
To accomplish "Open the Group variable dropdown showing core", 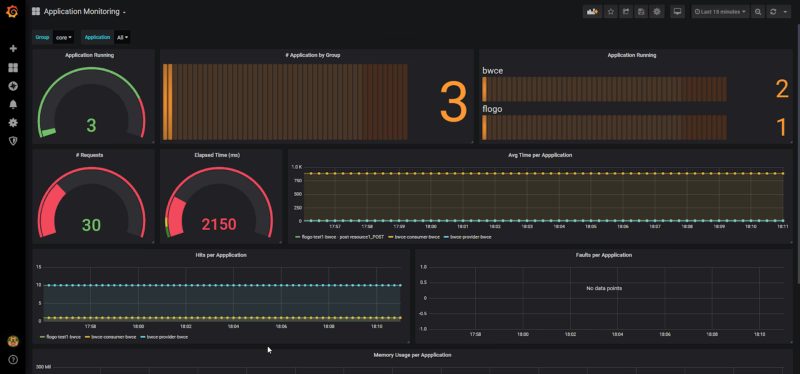I will click(x=63, y=37).
